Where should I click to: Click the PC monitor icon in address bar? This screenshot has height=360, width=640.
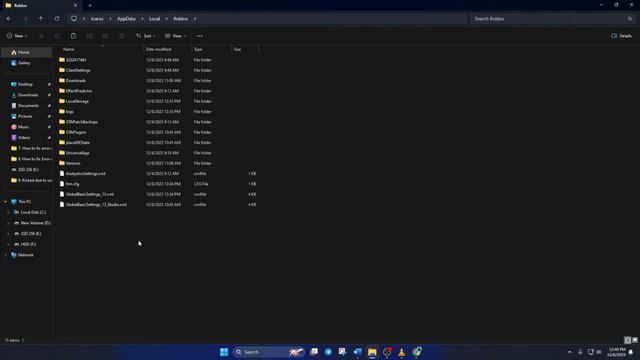coord(74,19)
